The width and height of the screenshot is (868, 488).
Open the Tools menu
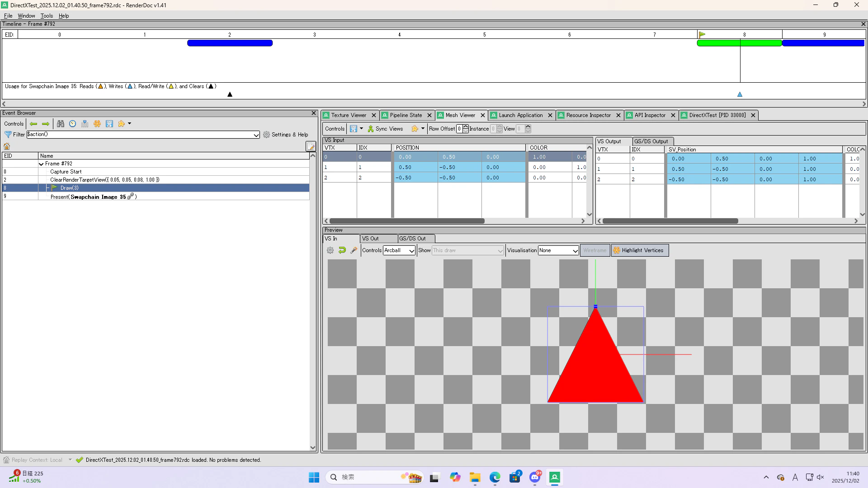(47, 16)
